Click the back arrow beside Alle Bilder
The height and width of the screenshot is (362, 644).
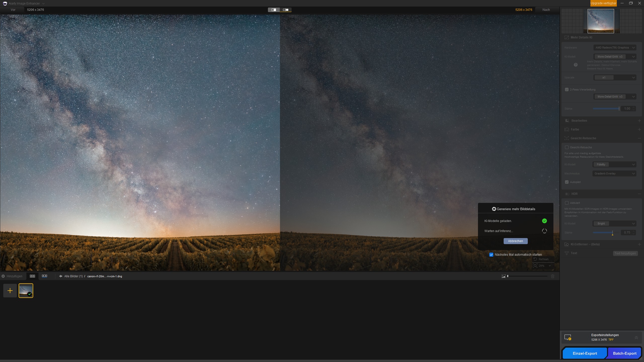(61, 276)
